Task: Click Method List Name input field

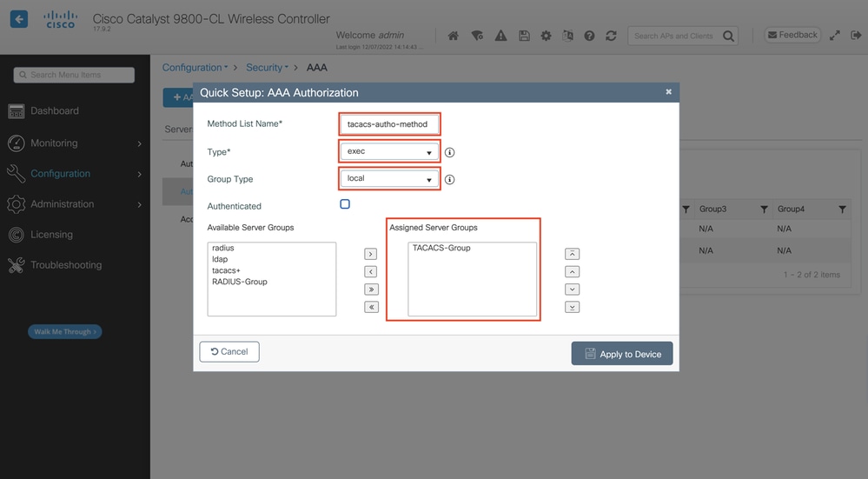Action: [x=389, y=124]
